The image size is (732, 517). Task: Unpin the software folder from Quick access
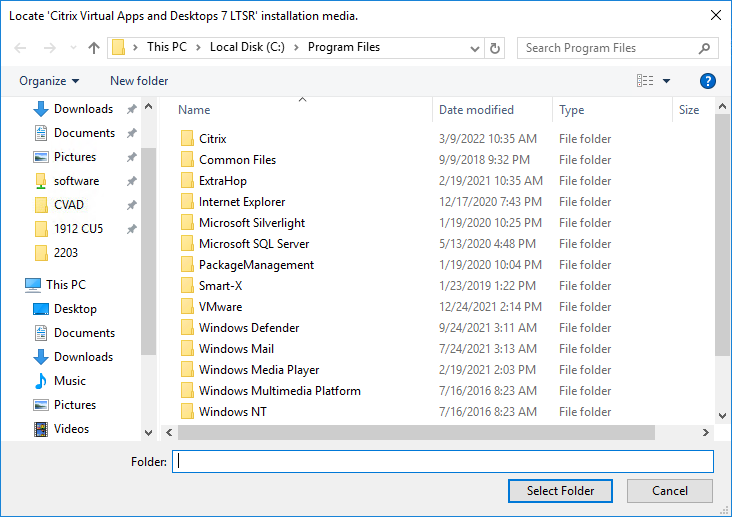coord(131,181)
